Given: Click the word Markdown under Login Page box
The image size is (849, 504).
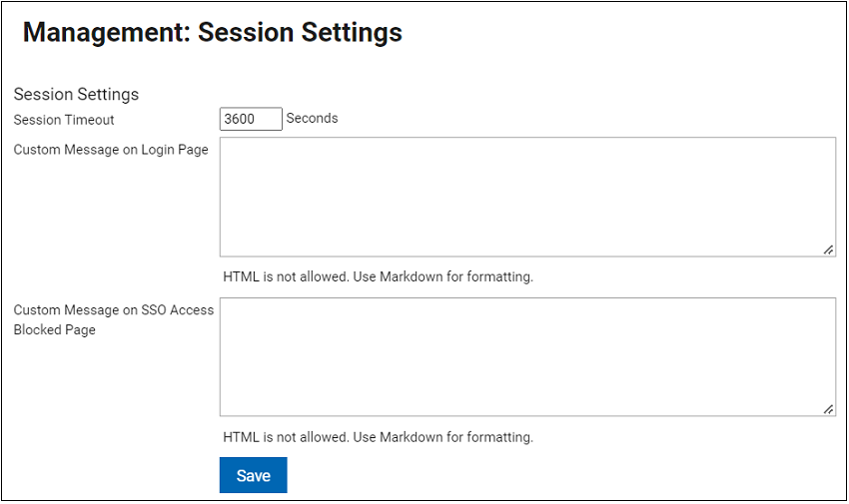Looking at the screenshot, I should [x=412, y=276].
